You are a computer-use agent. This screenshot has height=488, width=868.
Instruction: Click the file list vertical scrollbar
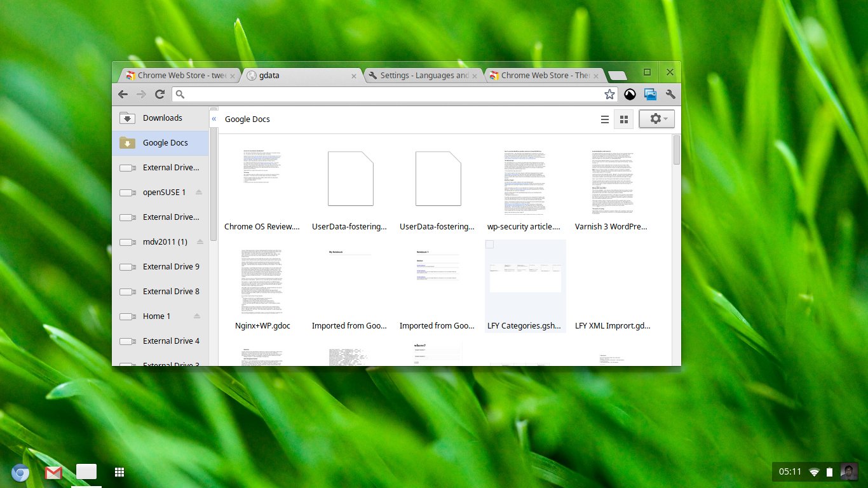(677, 150)
